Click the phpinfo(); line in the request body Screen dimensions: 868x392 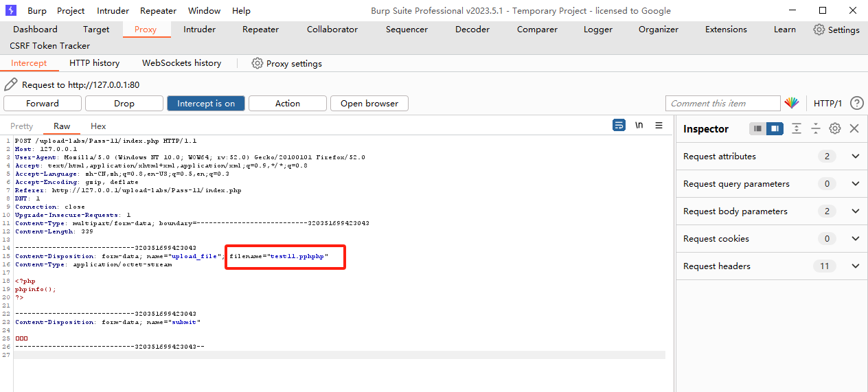(36, 289)
